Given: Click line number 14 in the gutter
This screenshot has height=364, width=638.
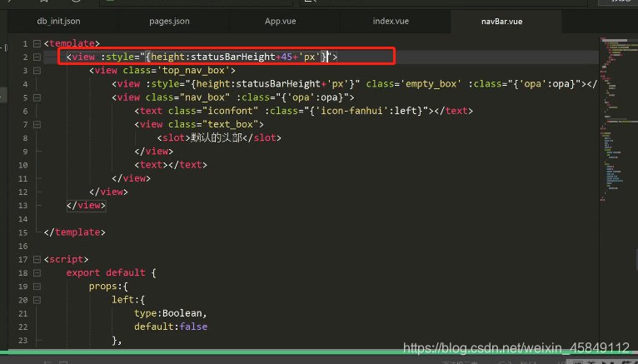Looking at the screenshot, I should [23, 219].
